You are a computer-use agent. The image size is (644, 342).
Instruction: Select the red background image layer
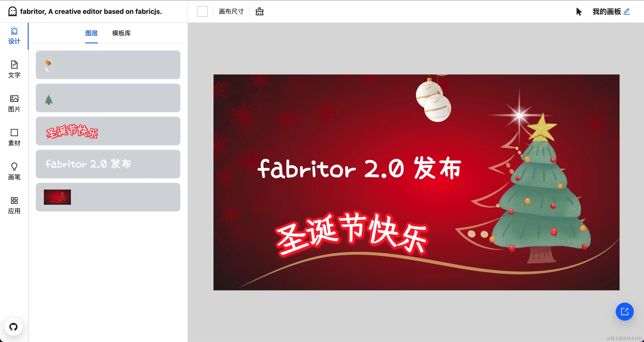(x=108, y=197)
